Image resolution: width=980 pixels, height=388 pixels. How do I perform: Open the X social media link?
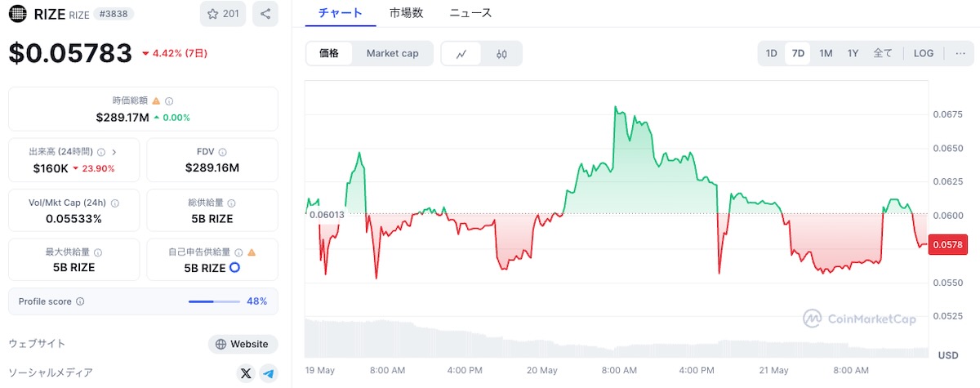(246, 374)
